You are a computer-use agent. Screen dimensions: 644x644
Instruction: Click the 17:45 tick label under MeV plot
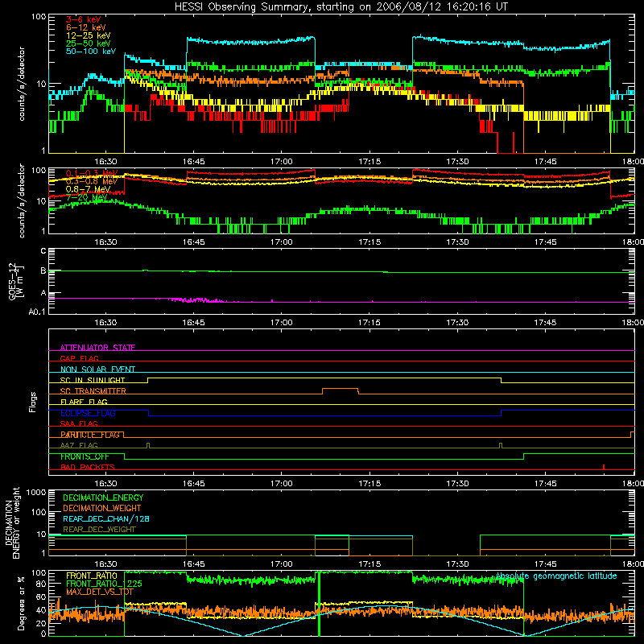546,242
